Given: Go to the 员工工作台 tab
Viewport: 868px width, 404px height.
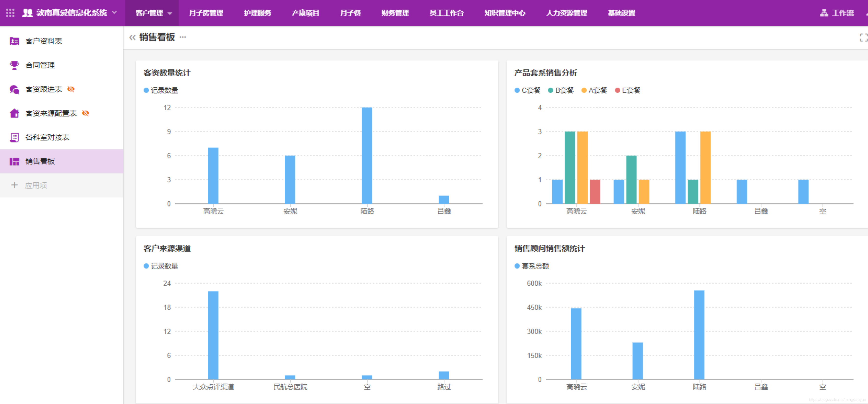Looking at the screenshot, I should pos(446,13).
